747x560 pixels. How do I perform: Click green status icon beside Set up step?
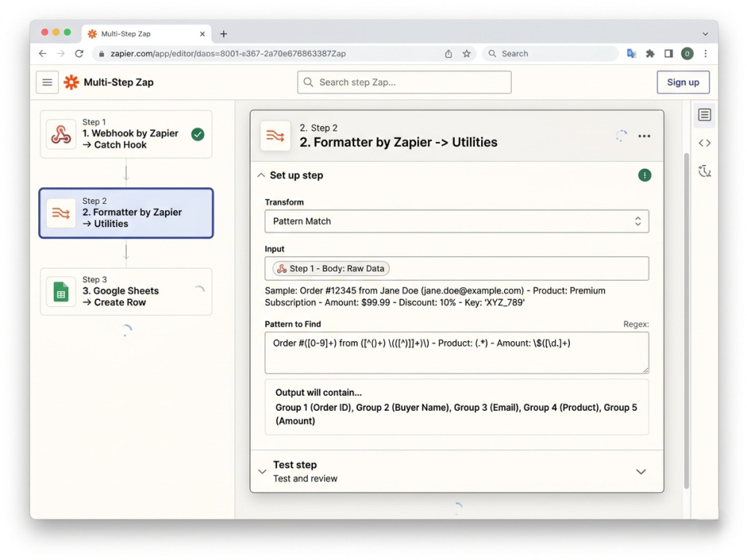point(645,175)
